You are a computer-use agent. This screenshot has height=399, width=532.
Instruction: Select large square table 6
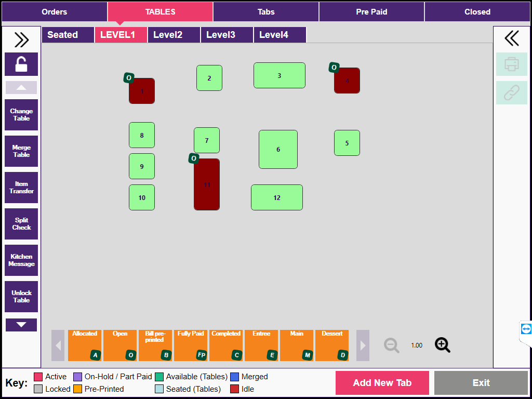tap(278, 149)
